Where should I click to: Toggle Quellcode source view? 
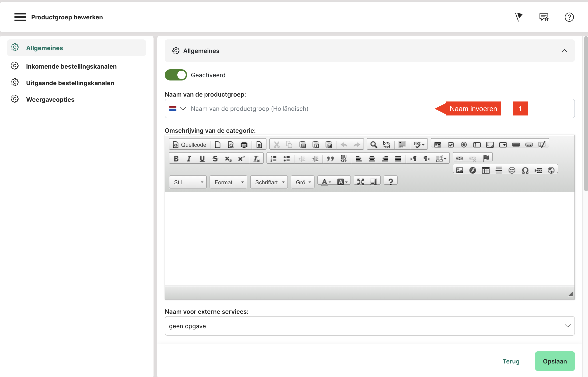[x=189, y=145]
